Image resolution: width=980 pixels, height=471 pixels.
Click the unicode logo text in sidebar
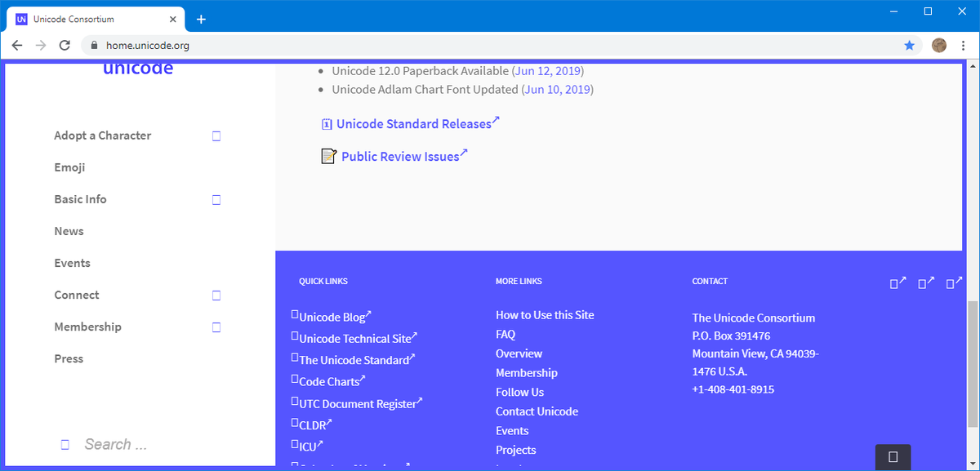[138, 69]
